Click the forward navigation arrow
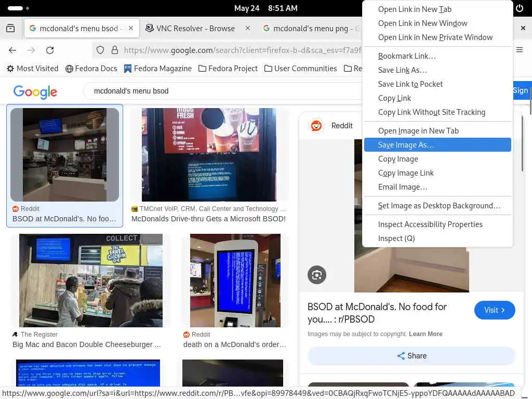 [x=31, y=50]
